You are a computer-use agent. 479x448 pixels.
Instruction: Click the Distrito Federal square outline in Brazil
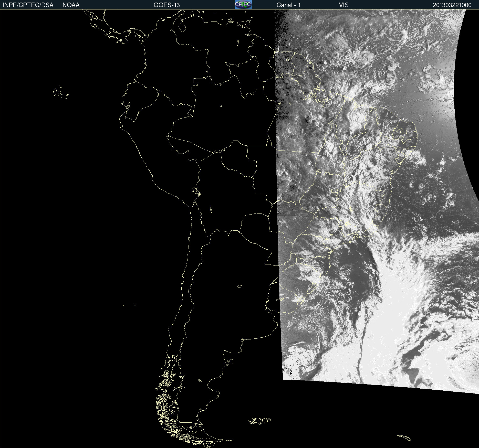(334, 190)
